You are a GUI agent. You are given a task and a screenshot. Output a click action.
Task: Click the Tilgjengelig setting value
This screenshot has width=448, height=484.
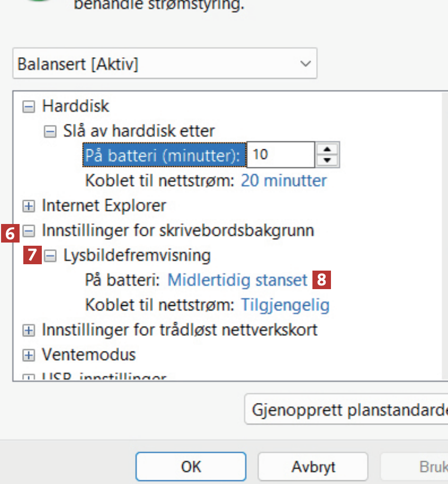(285, 305)
